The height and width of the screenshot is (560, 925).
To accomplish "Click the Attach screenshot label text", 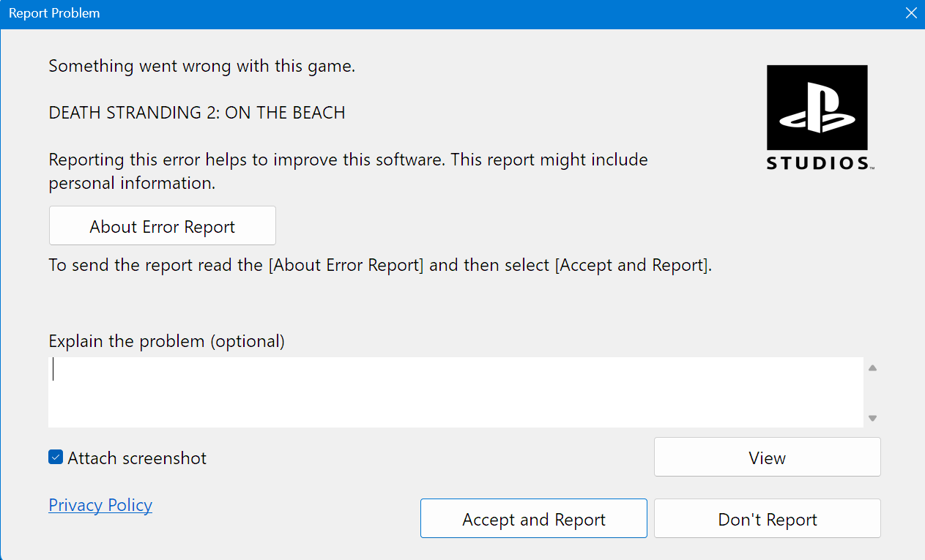I will coord(137,458).
